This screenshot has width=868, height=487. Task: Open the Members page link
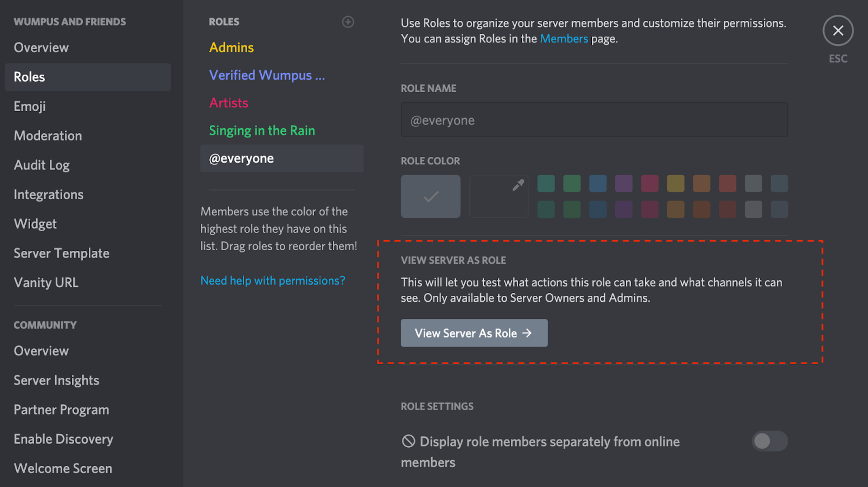[564, 39]
